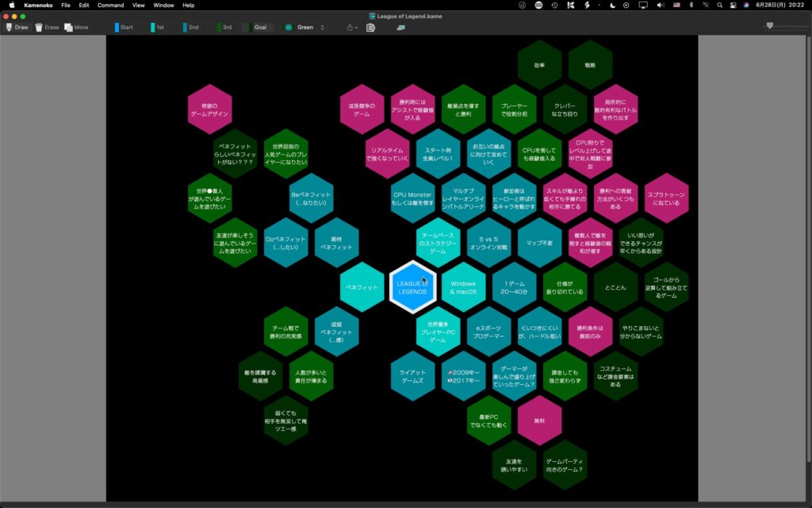Select the "戦略" hexagon
The image size is (812, 508).
[x=590, y=65]
